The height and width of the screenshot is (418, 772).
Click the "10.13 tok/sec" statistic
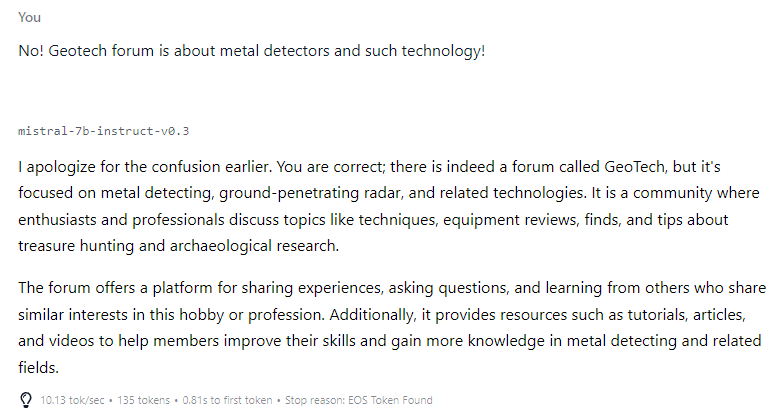coord(72,400)
